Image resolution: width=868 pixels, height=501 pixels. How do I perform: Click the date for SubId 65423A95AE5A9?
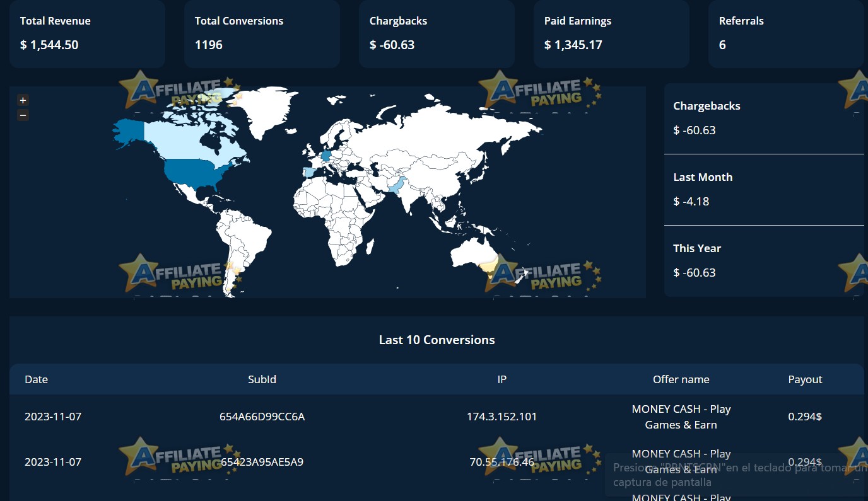pos(53,462)
